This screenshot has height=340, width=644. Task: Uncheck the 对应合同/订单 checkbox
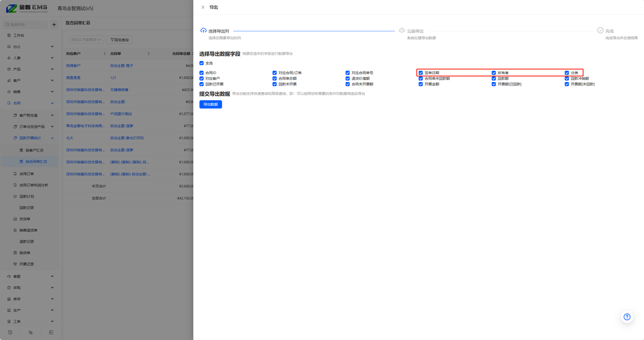(275, 73)
